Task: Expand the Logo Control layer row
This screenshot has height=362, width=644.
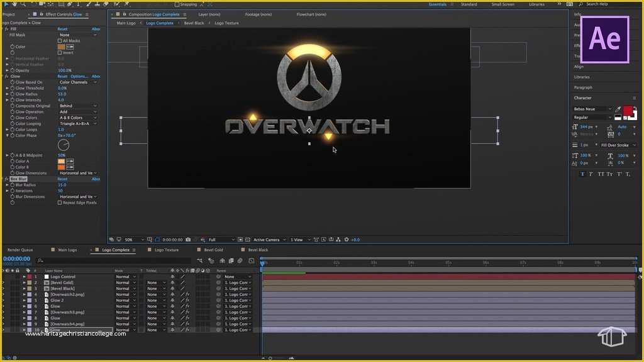Action: click(x=25, y=277)
